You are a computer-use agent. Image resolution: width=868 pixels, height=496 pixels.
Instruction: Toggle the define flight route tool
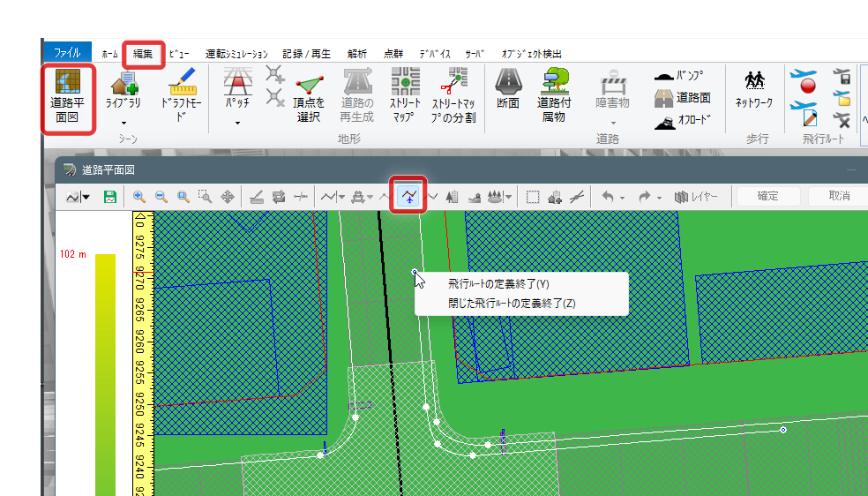[408, 195]
